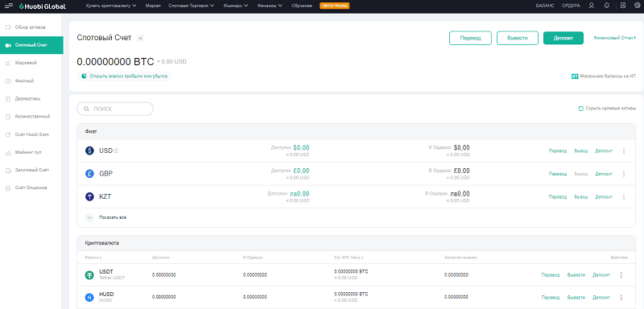Sort by the 'Валюта' column header
Image resolution: width=644 pixels, height=309 pixels.
pos(93,257)
